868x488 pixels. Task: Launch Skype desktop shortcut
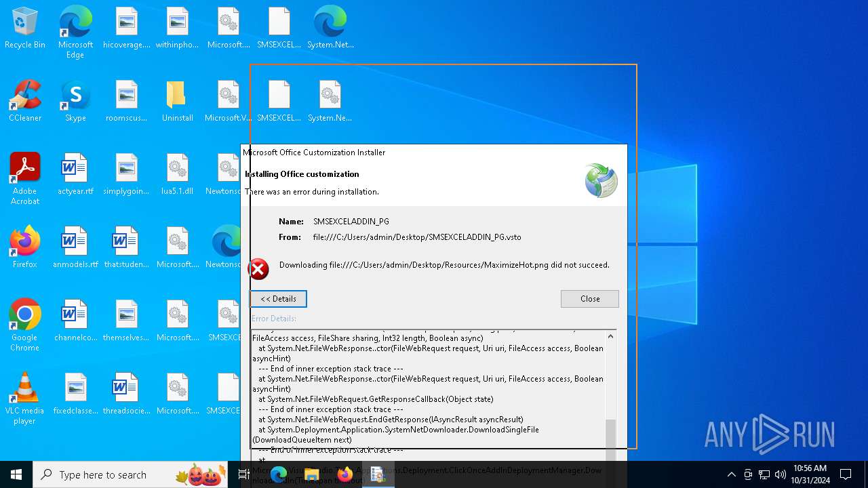click(75, 102)
